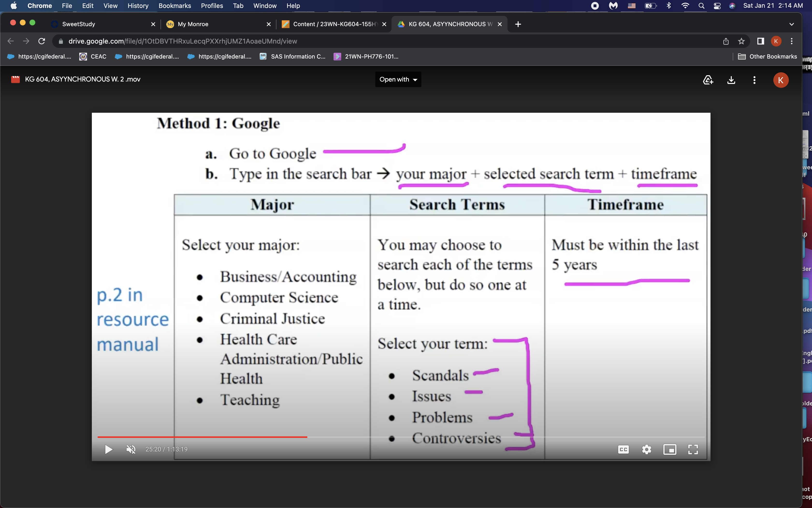View site security lock information

click(x=61, y=41)
